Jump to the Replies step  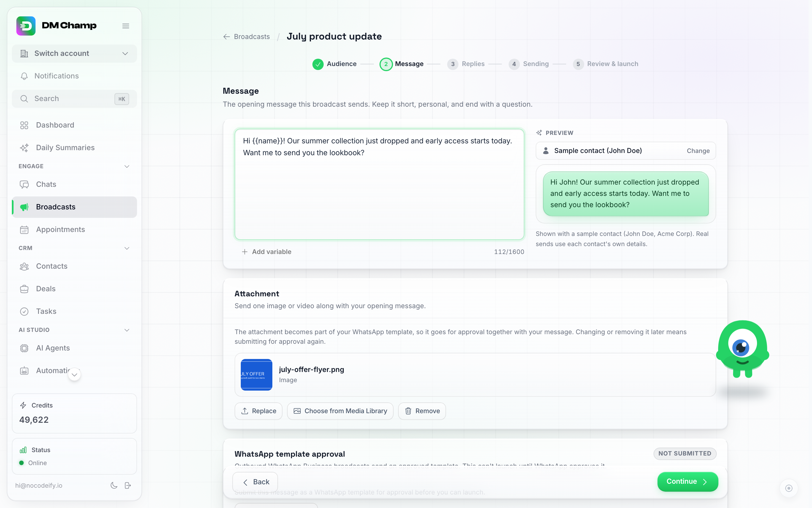pyautogui.click(x=466, y=64)
